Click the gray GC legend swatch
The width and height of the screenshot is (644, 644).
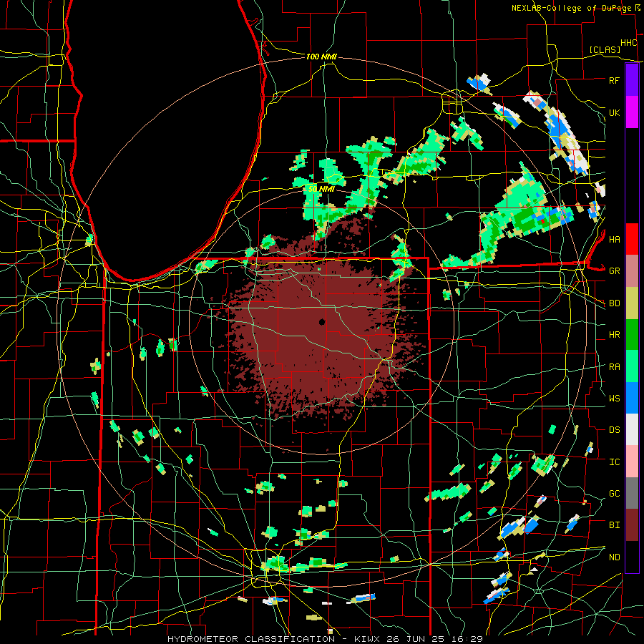coord(632,493)
